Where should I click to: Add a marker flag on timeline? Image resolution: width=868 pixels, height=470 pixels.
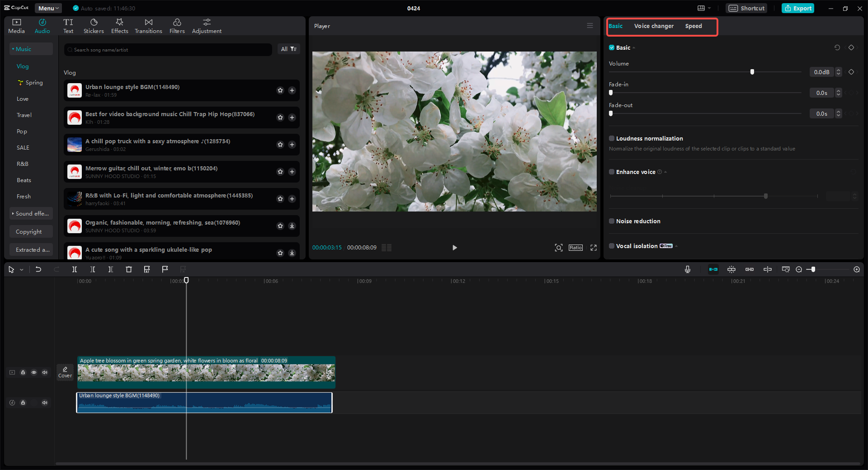165,269
